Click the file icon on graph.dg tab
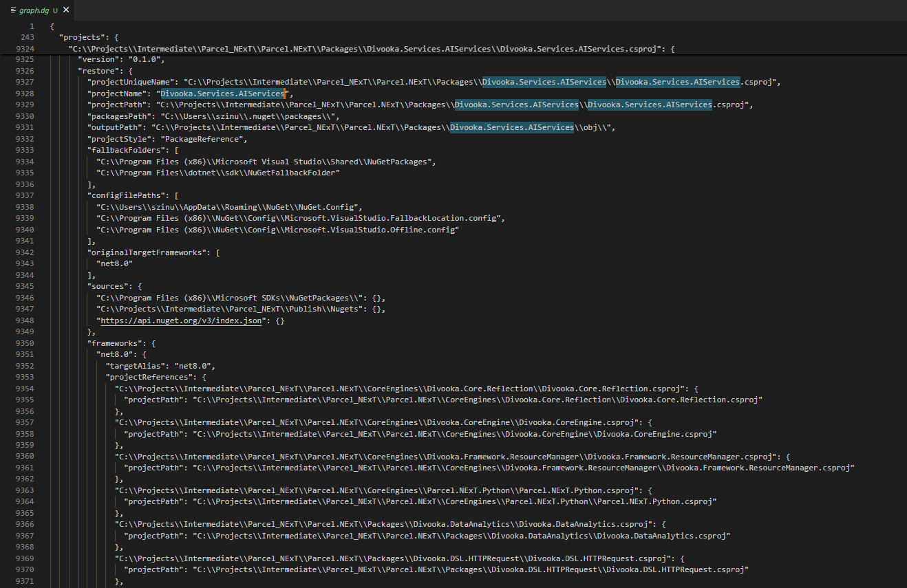907x588 pixels. [14, 10]
